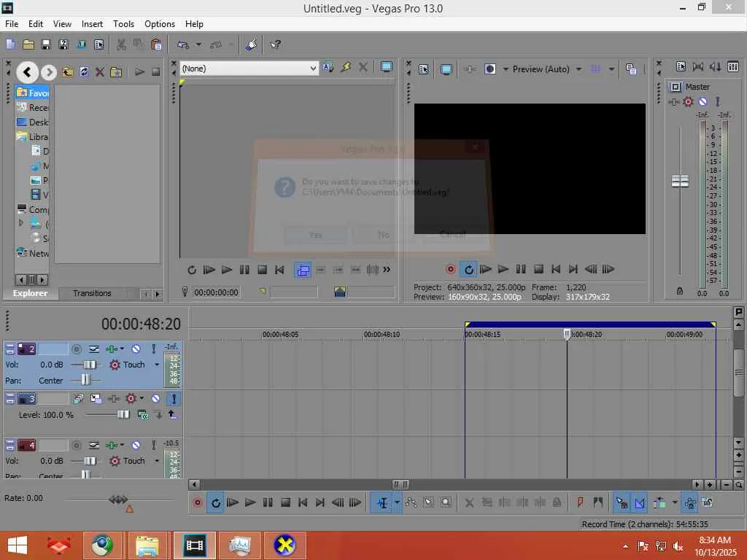Open Master bus FX gear icon

coord(688,101)
